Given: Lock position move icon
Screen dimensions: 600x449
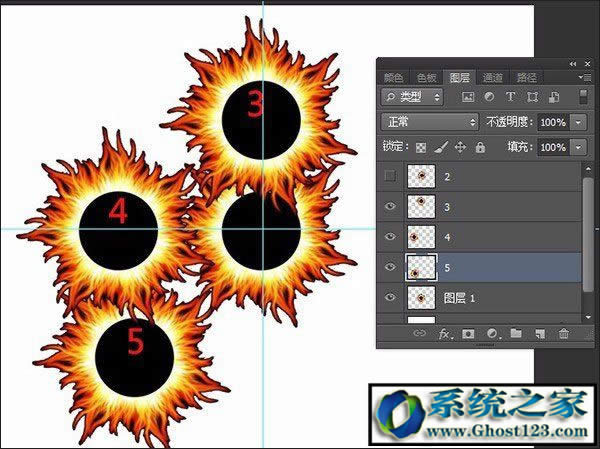Looking at the screenshot, I should 460,147.
